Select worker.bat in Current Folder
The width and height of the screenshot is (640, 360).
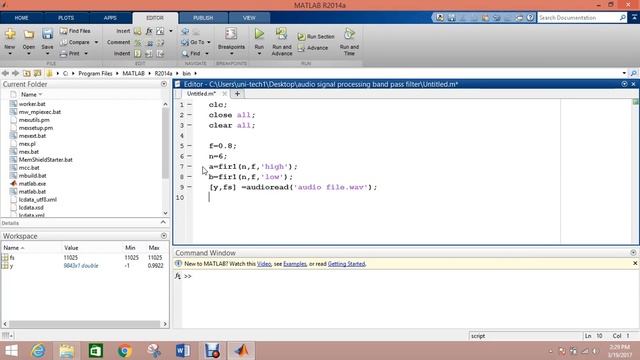point(32,104)
